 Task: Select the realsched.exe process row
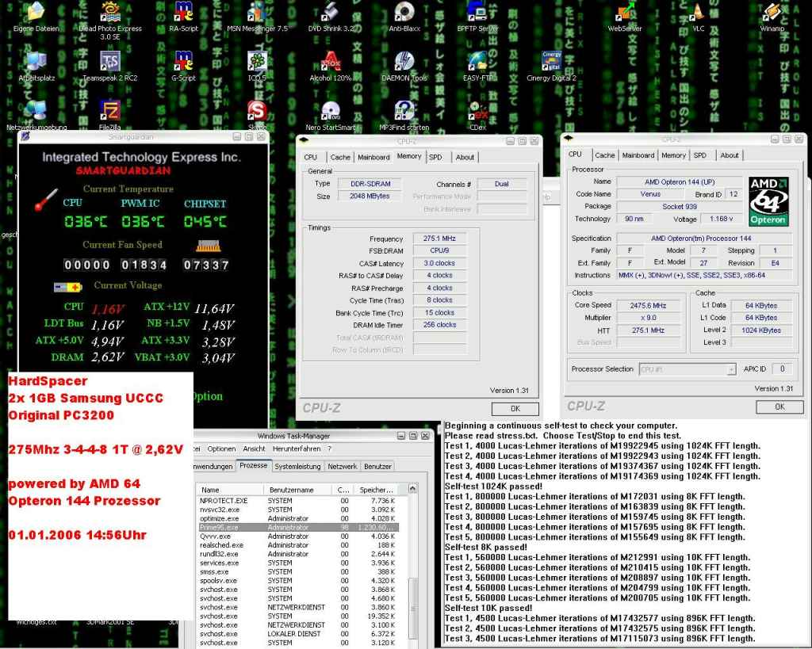click(299, 545)
